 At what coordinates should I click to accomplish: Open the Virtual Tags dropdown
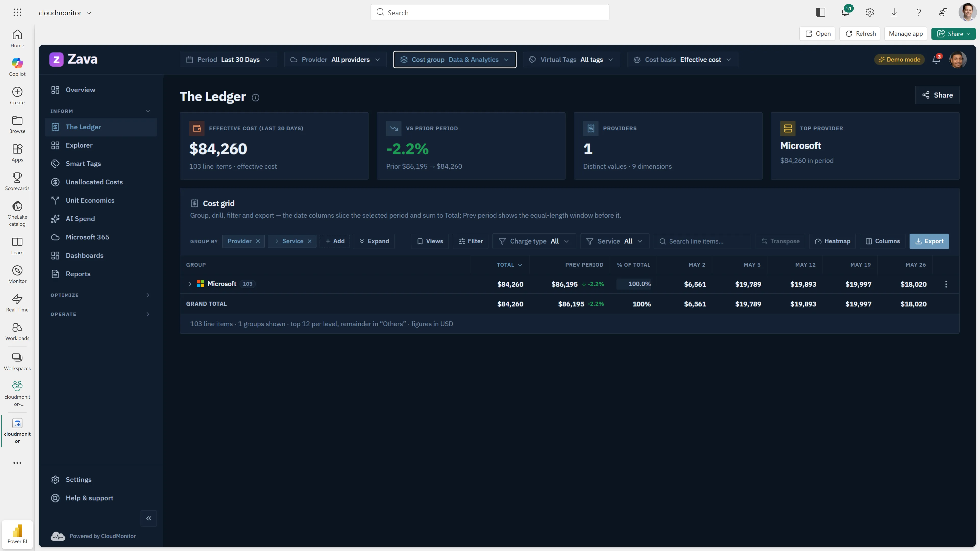pyautogui.click(x=571, y=60)
